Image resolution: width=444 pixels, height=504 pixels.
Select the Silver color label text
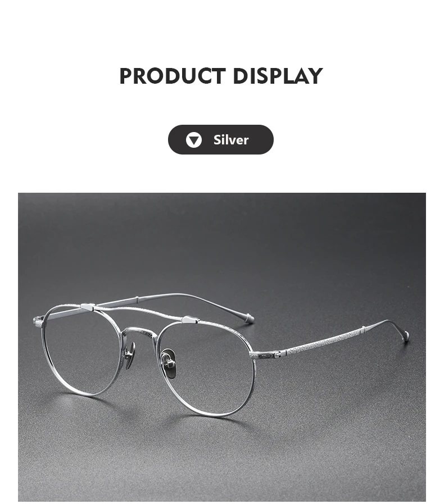tap(231, 140)
